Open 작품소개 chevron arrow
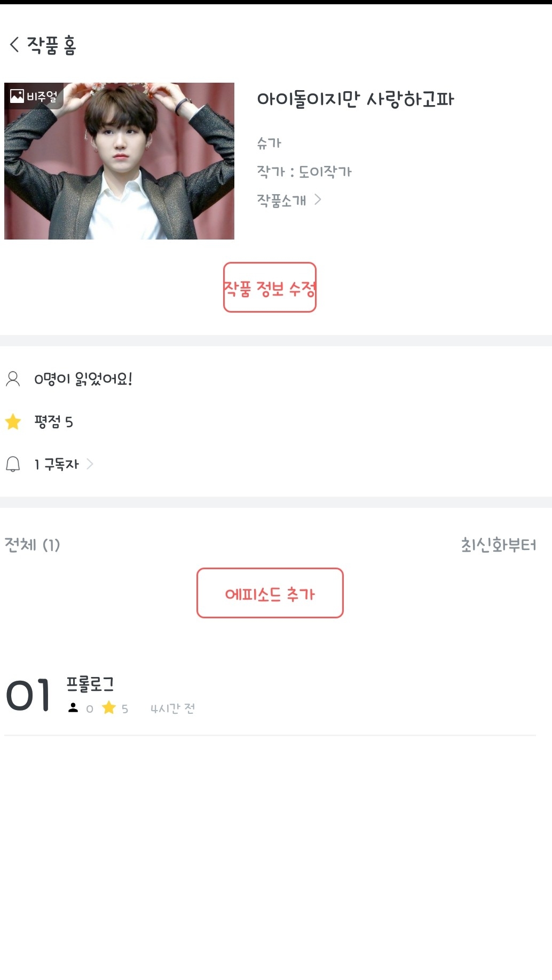 point(318,200)
